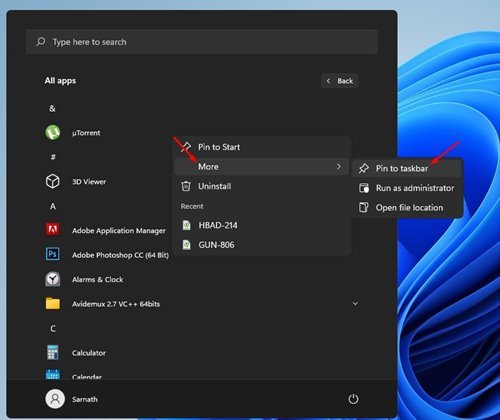The width and height of the screenshot is (500, 420).
Task: Jump to apps via letter A header
Action: point(53,206)
